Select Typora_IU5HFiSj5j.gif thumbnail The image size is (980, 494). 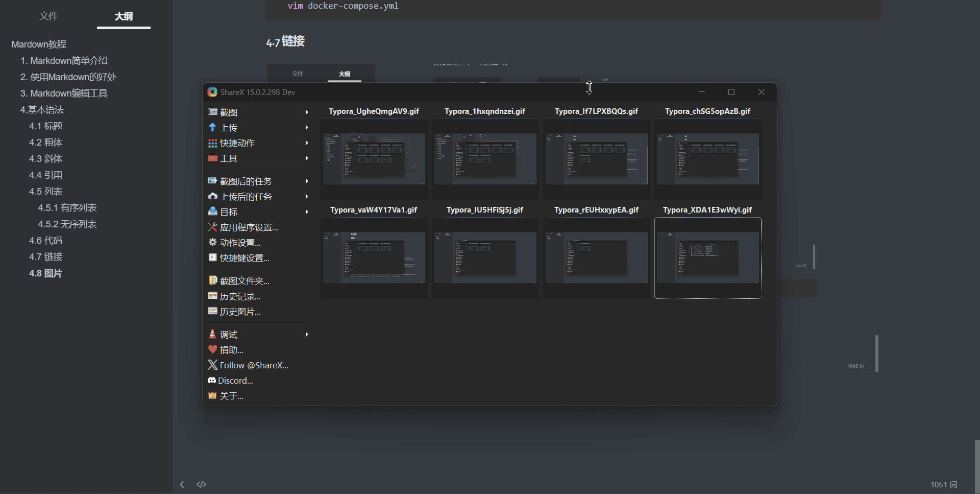click(x=485, y=258)
